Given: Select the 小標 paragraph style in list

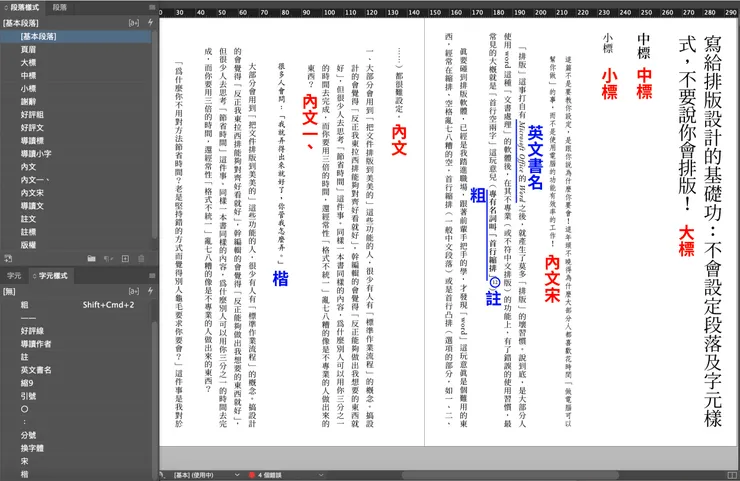Looking at the screenshot, I should tap(76, 88).
